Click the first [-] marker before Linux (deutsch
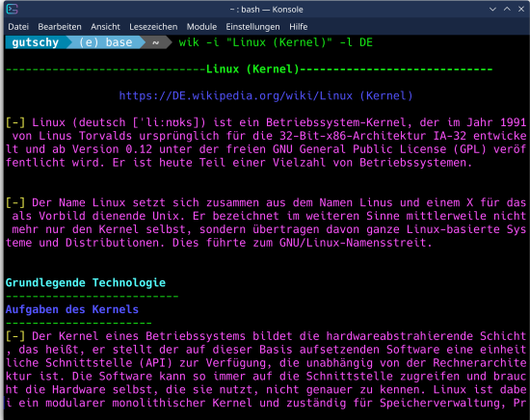 15,122
